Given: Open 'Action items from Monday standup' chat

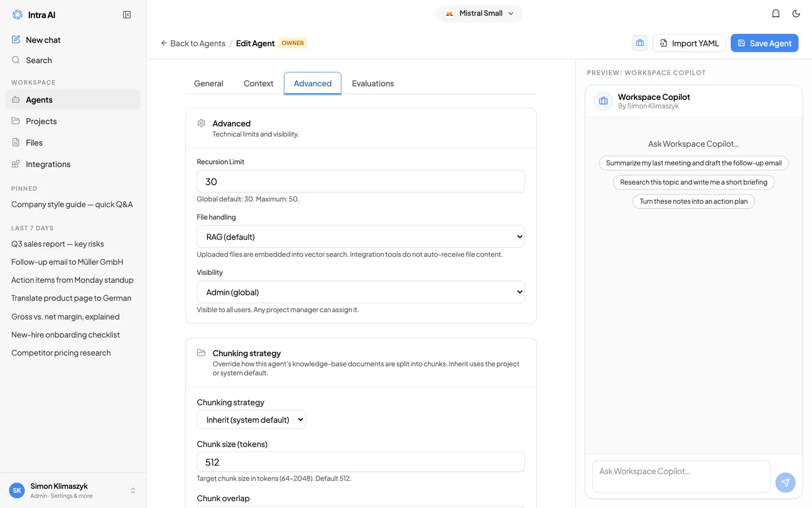Looking at the screenshot, I should pos(73,280).
